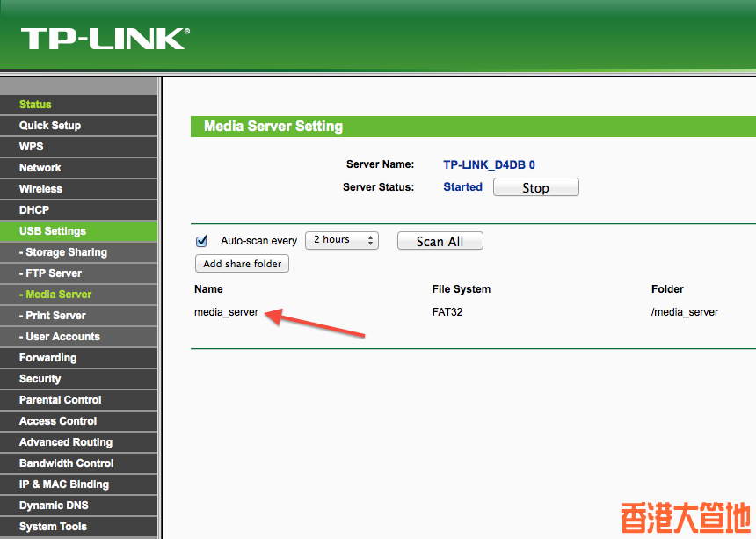Click the TP-LINK logo
The width and height of the screenshot is (756, 539).
pos(105,39)
